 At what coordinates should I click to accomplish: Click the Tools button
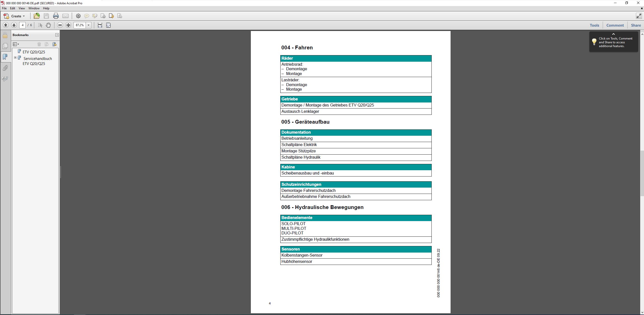(594, 25)
